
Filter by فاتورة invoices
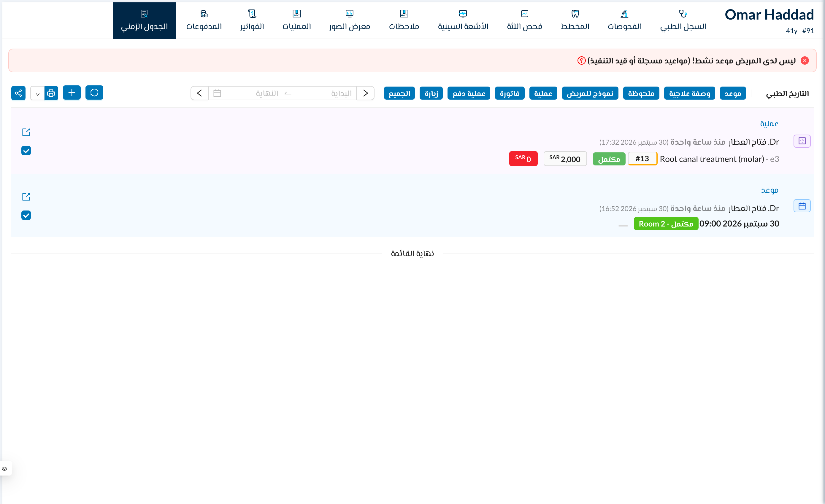point(510,93)
